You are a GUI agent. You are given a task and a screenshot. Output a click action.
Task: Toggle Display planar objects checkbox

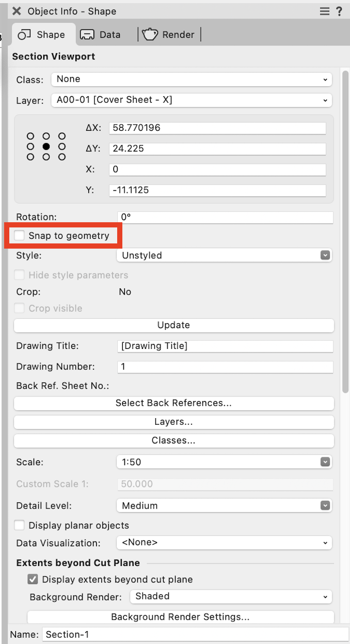pos(20,525)
